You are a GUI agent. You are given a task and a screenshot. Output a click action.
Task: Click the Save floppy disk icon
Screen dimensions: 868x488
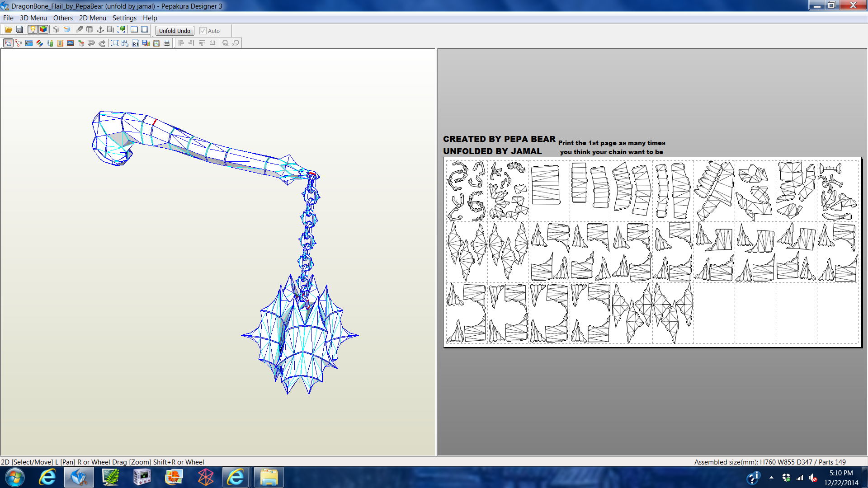point(19,30)
